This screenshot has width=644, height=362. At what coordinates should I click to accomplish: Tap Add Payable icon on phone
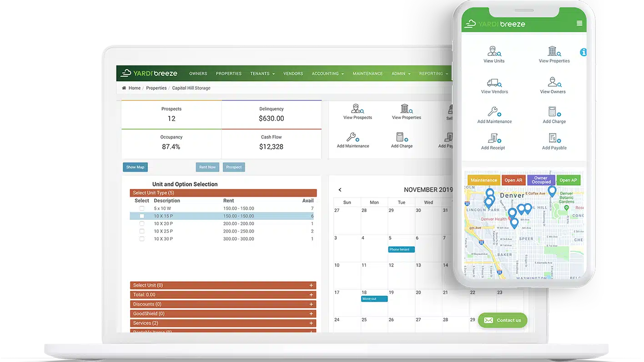(x=554, y=138)
